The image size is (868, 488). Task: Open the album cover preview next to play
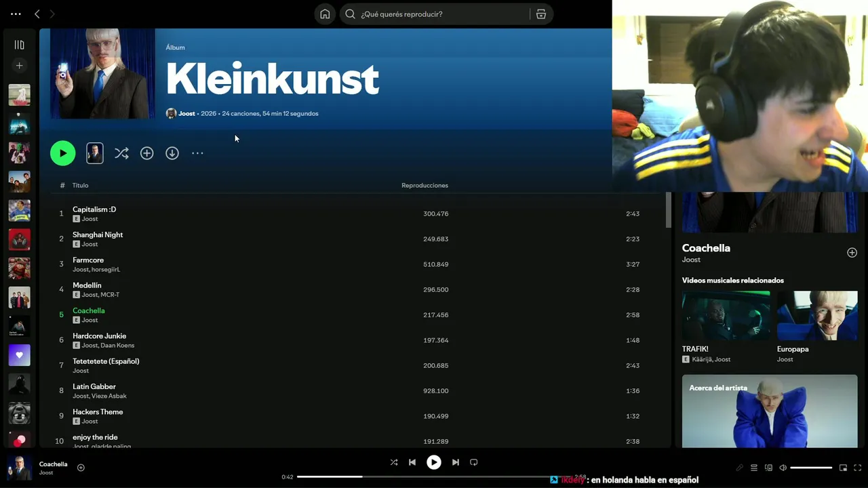pos(95,153)
